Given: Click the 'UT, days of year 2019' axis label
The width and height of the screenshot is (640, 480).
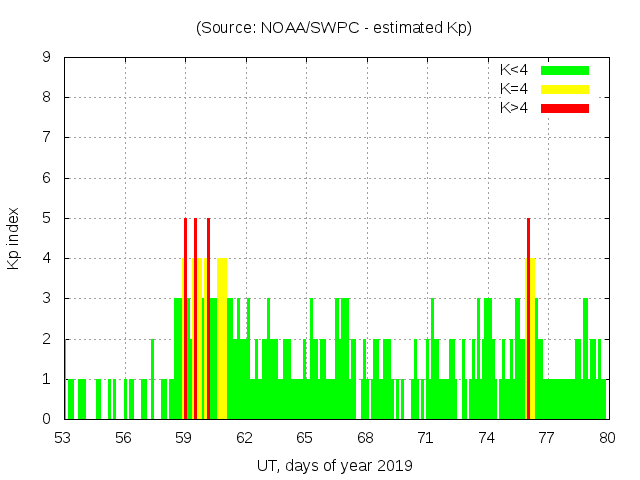Looking at the screenshot, I should click(x=333, y=465).
